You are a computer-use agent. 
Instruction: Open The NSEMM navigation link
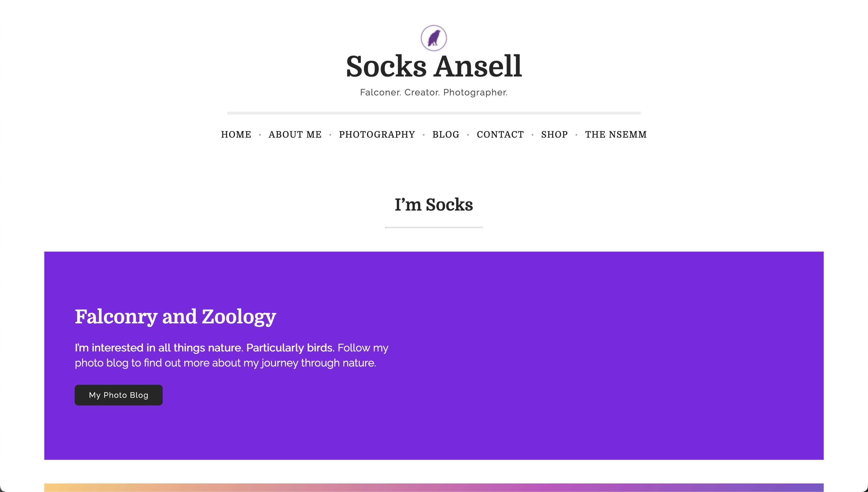pyautogui.click(x=616, y=134)
